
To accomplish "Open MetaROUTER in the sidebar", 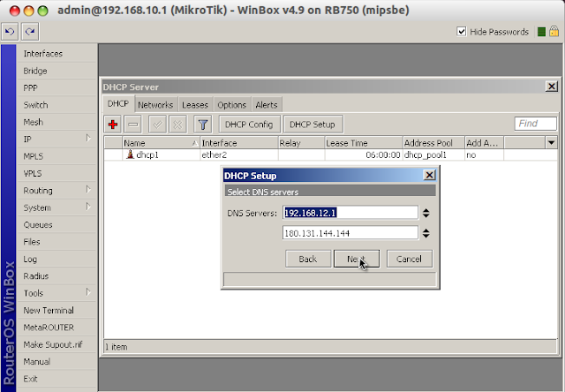I will tap(56, 328).
